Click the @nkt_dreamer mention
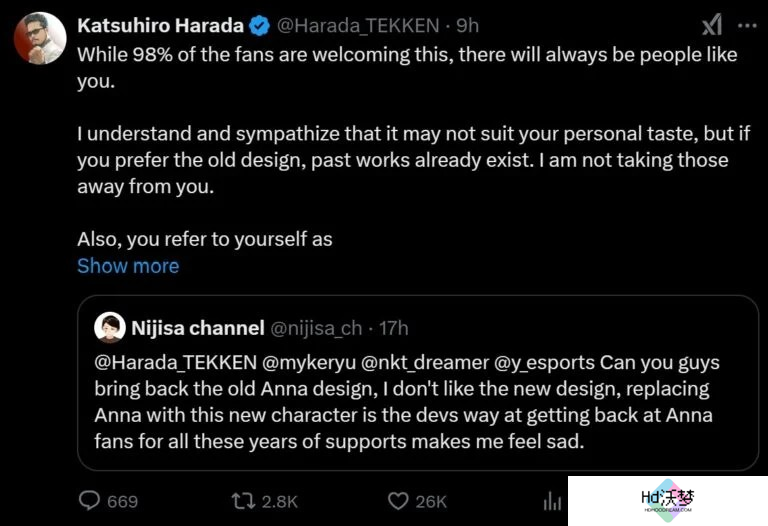 (425, 363)
